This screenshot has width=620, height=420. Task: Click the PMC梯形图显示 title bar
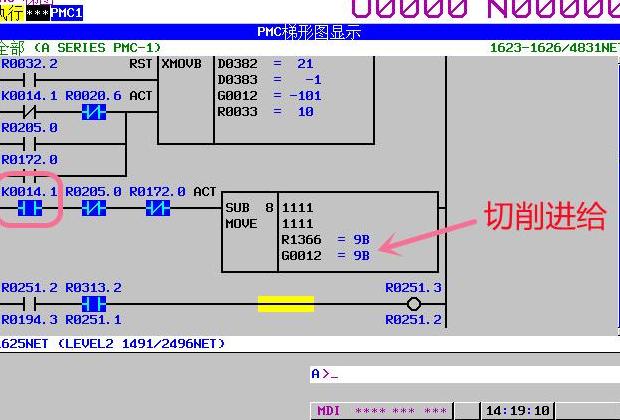(309, 32)
